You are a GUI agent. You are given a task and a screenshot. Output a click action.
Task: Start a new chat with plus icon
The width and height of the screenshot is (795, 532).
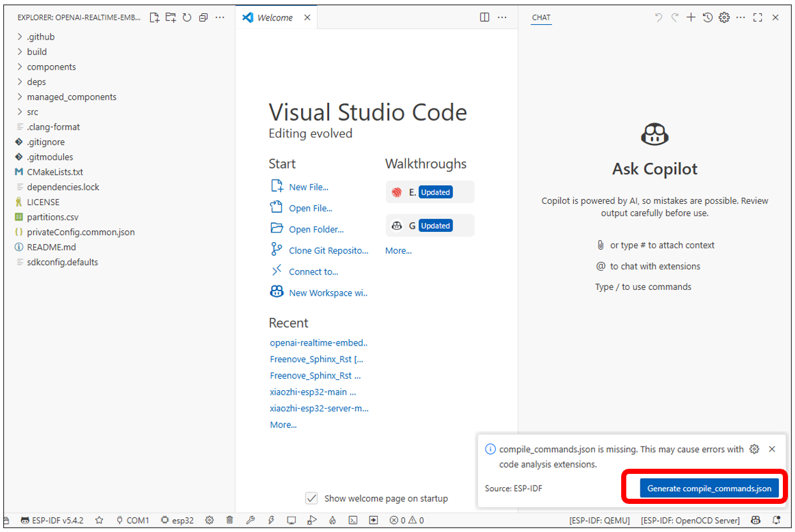[x=691, y=17]
